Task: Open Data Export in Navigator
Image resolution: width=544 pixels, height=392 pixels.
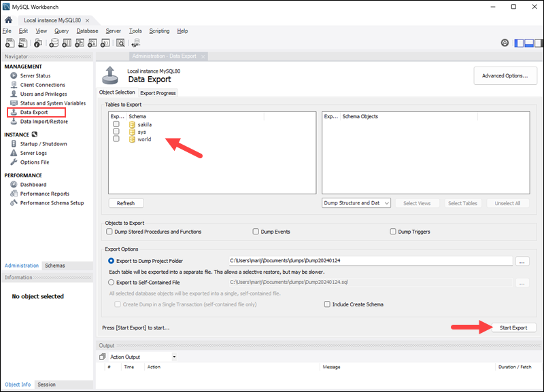Action: click(x=33, y=112)
